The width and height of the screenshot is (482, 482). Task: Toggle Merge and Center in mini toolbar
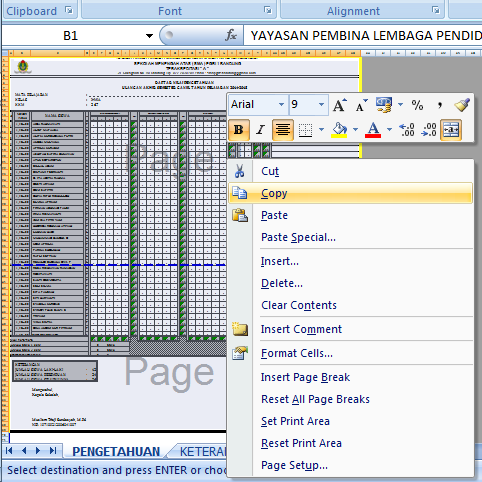451,130
